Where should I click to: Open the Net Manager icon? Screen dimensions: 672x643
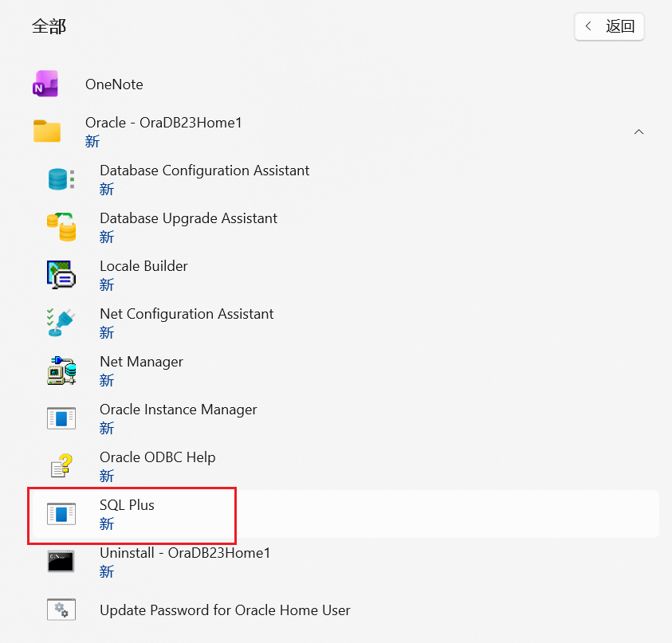coord(61,371)
